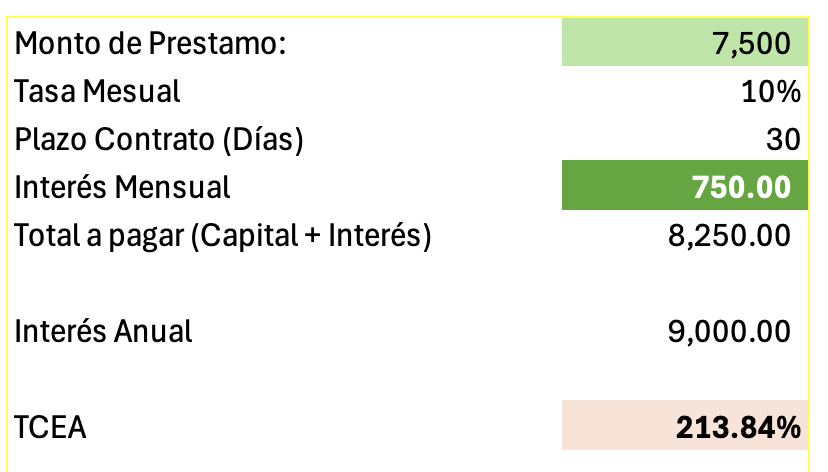Image resolution: width=828 pixels, height=472 pixels.
Task: Click the pink 213.84% TCEA cell
Action: (x=684, y=427)
